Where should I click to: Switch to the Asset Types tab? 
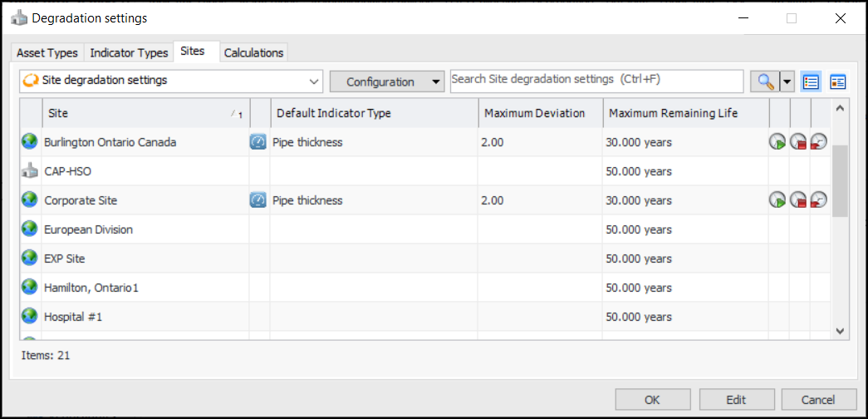[47, 52]
